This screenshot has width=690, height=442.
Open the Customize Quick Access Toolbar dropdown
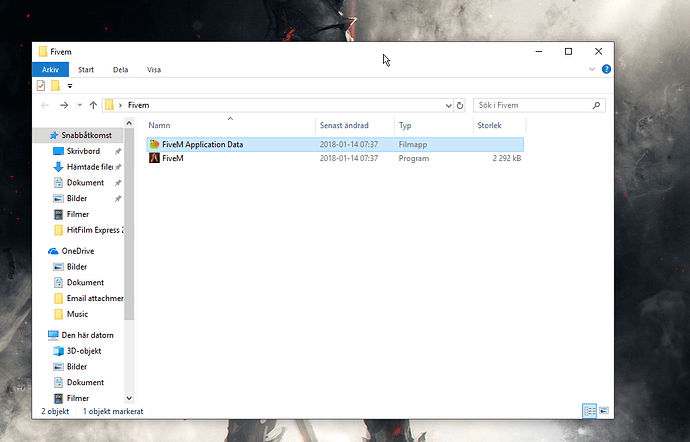pos(70,86)
